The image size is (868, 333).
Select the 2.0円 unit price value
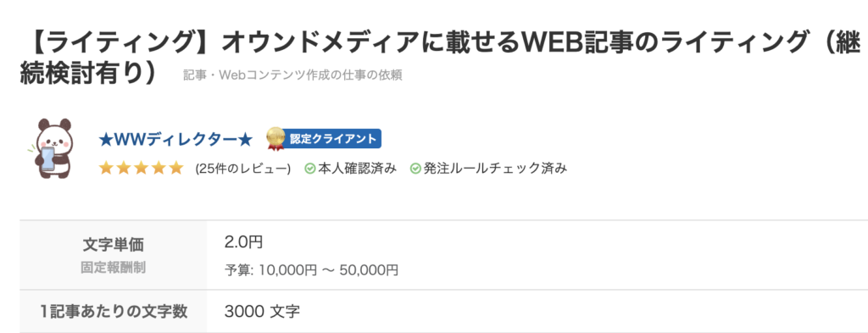coord(243,241)
